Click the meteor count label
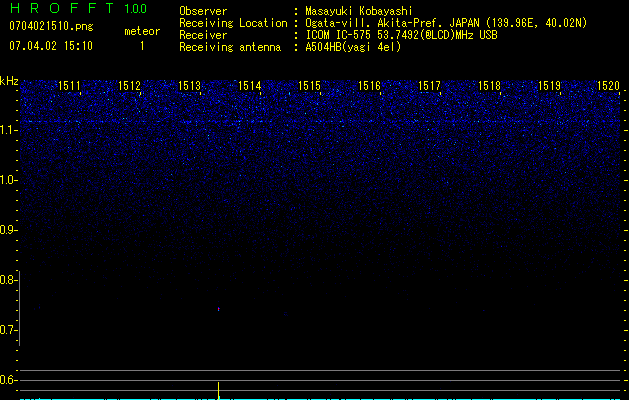 141,31
